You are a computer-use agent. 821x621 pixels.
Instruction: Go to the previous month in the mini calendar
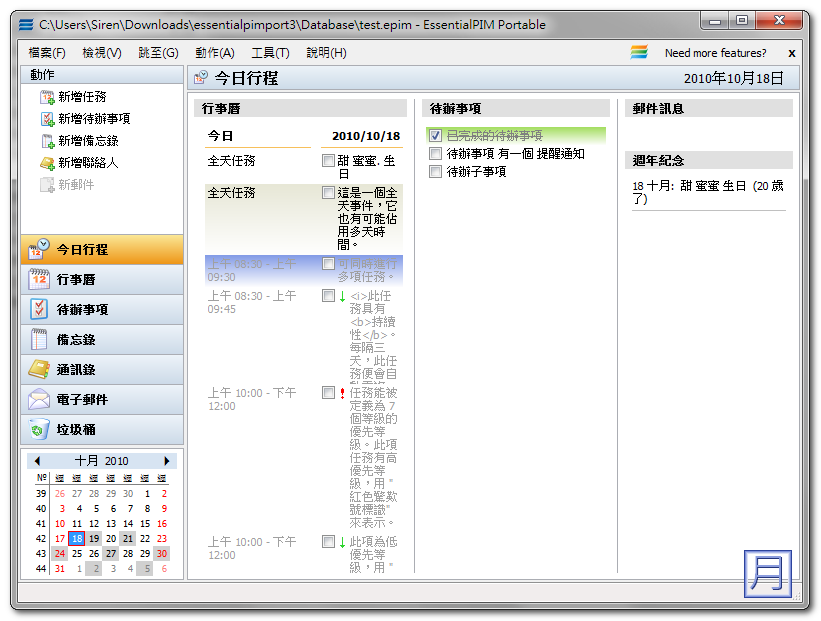click(38, 459)
